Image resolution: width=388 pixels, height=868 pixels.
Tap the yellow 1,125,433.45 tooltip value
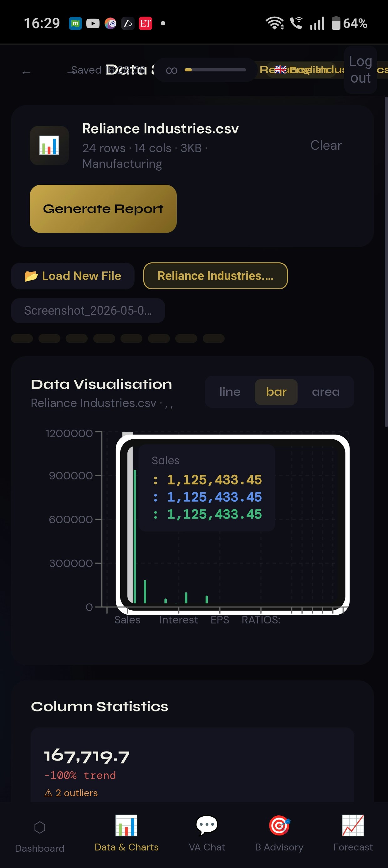point(214,480)
